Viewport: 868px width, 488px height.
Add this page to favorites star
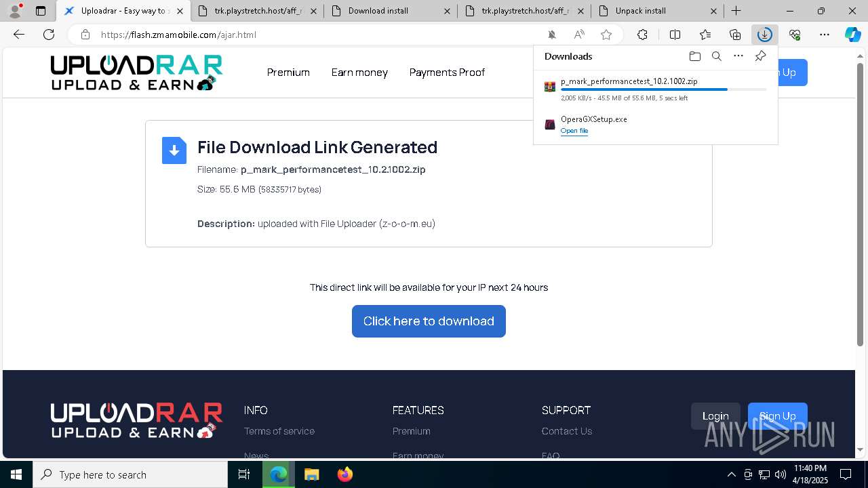tap(606, 35)
